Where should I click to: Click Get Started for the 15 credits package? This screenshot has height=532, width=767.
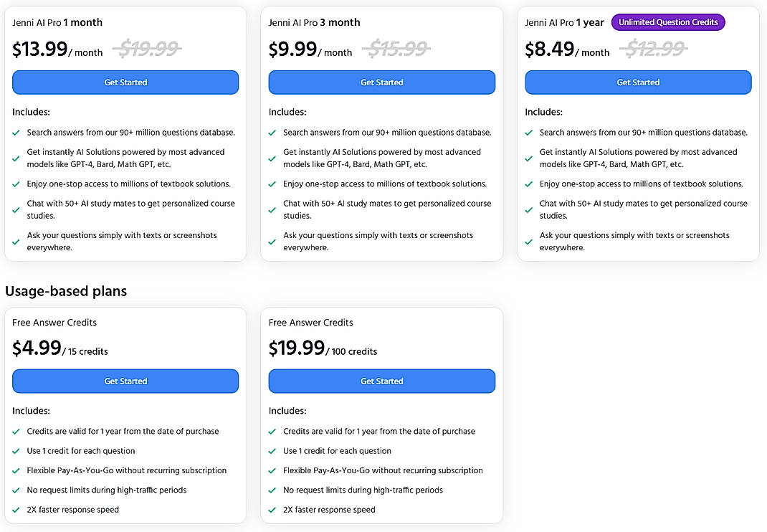click(x=125, y=381)
